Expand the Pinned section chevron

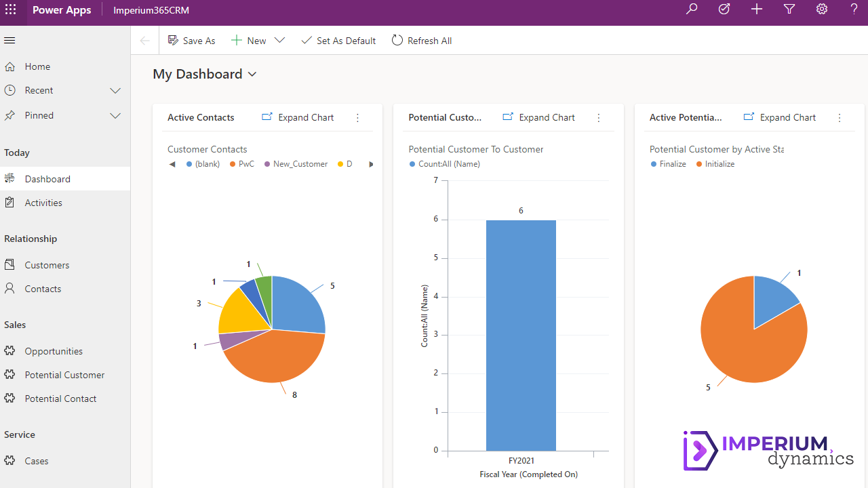click(x=115, y=115)
